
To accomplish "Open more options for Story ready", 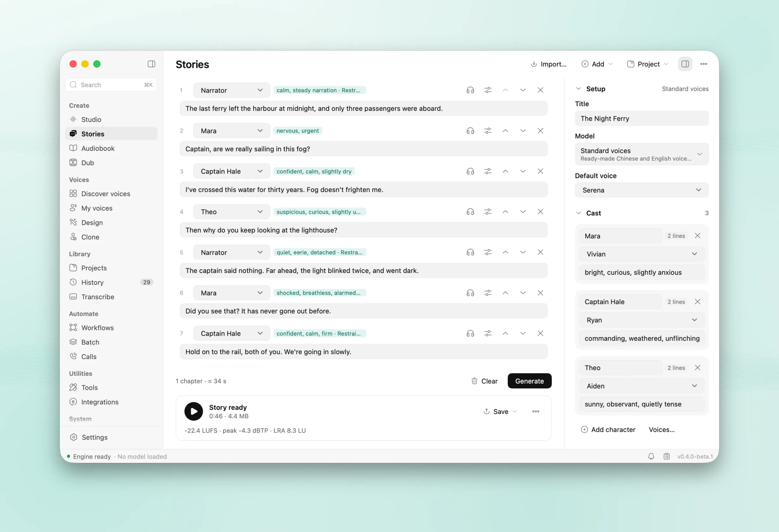I will pyautogui.click(x=536, y=411).
